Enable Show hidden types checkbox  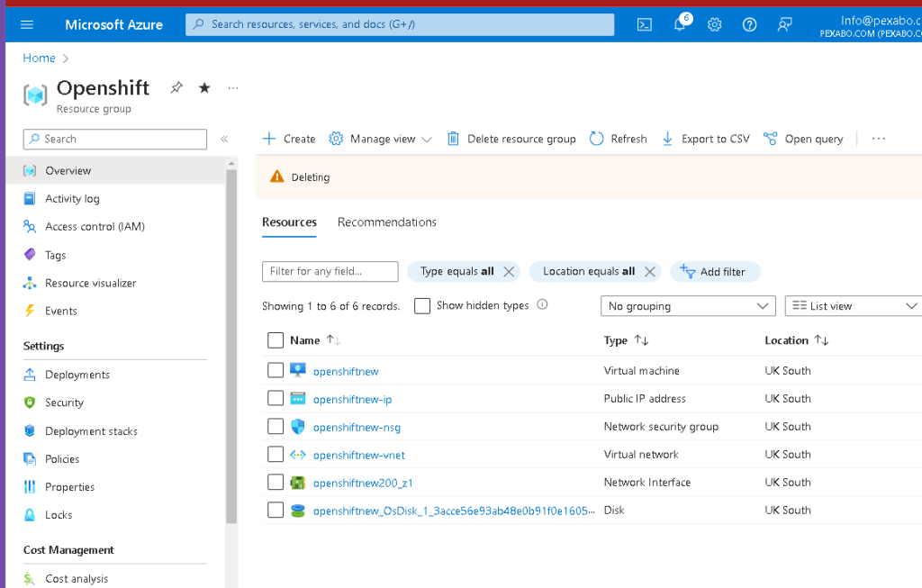(x=422, y=306)
